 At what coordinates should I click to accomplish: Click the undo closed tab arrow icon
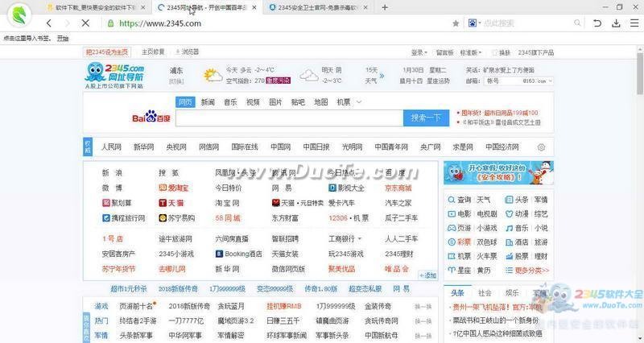[x=597, y=23]
